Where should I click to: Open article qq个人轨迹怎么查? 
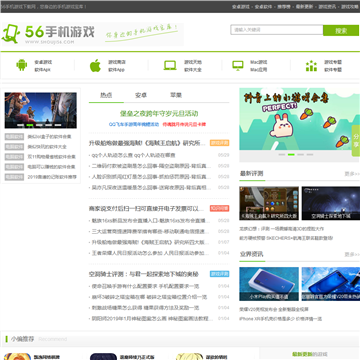134,155
